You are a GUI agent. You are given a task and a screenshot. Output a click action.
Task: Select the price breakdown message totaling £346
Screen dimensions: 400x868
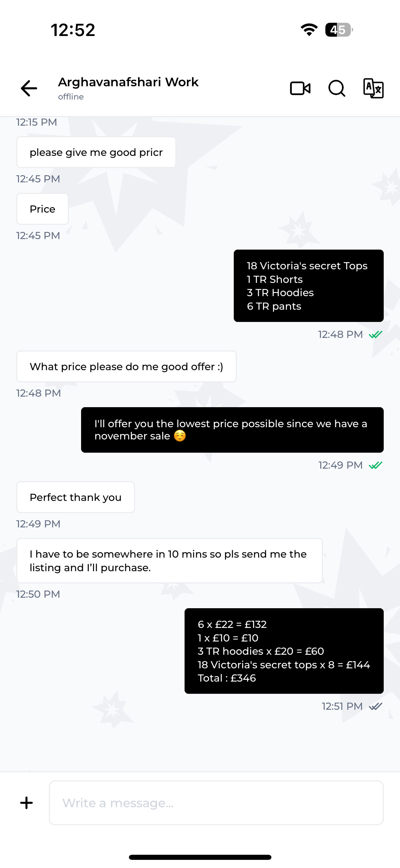coord(284,651)
